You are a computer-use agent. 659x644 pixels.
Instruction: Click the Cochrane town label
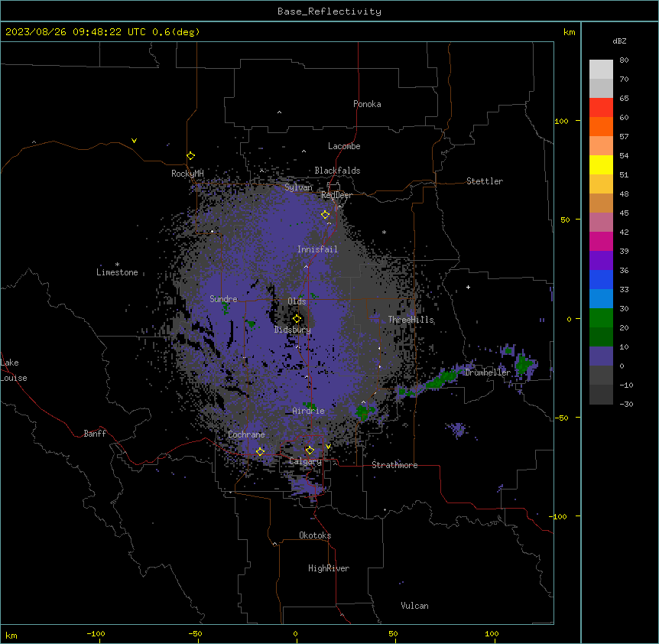pos(246,434)
